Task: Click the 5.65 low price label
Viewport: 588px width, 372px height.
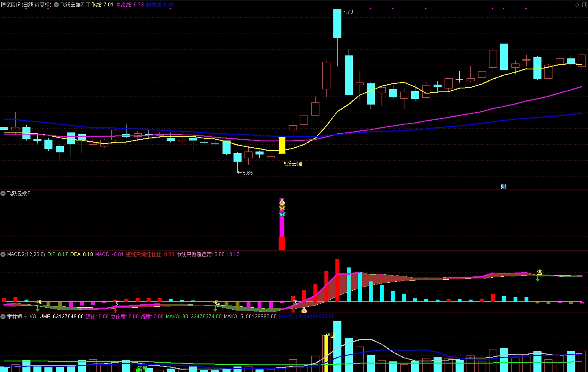Action: [247, 173]
